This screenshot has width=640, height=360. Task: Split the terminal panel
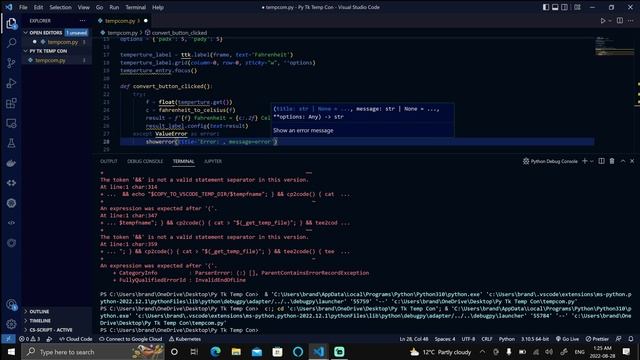click(601, 161)
